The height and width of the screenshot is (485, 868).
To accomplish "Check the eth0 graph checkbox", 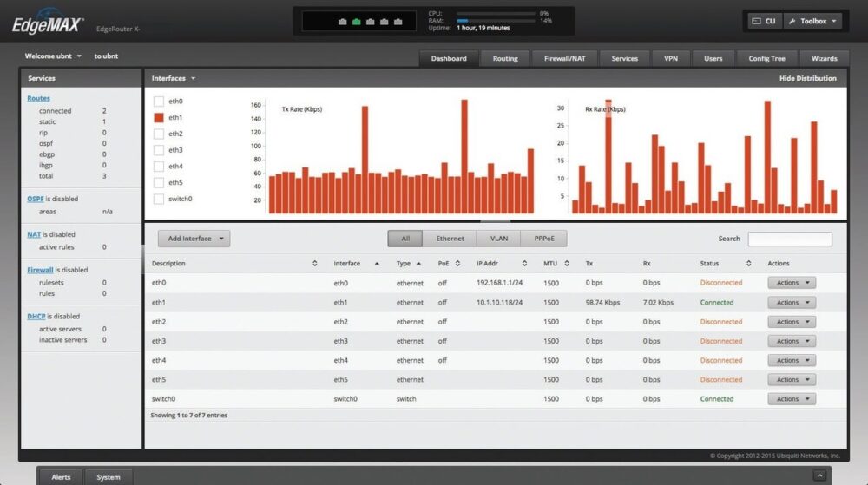I will 159,102.
